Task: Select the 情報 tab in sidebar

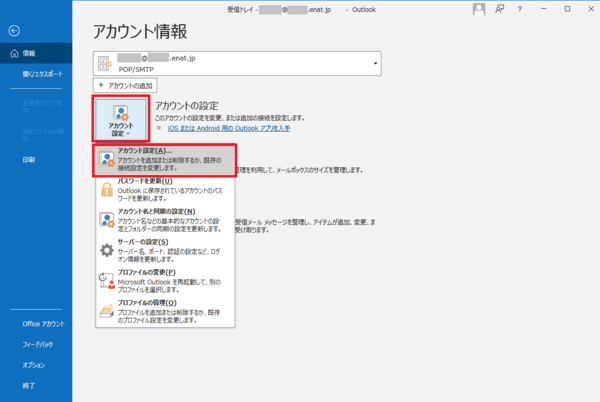Action: tap(29, 53)
